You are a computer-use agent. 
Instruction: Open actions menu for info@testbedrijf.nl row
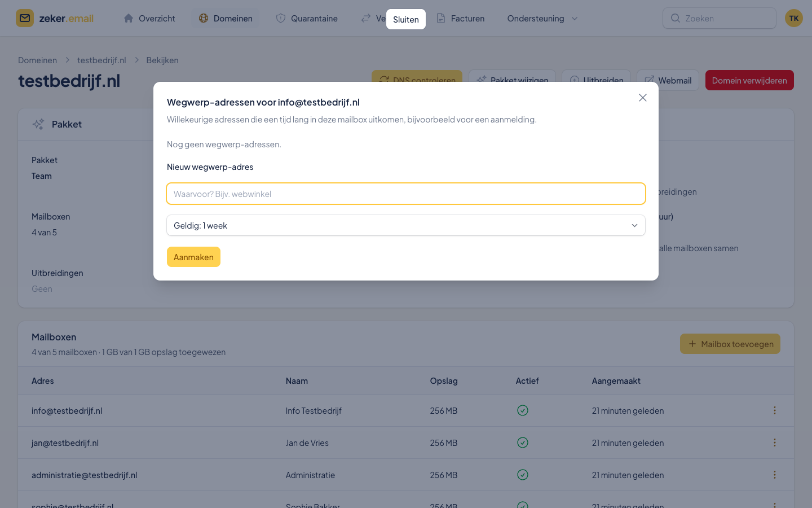[775, 410]
